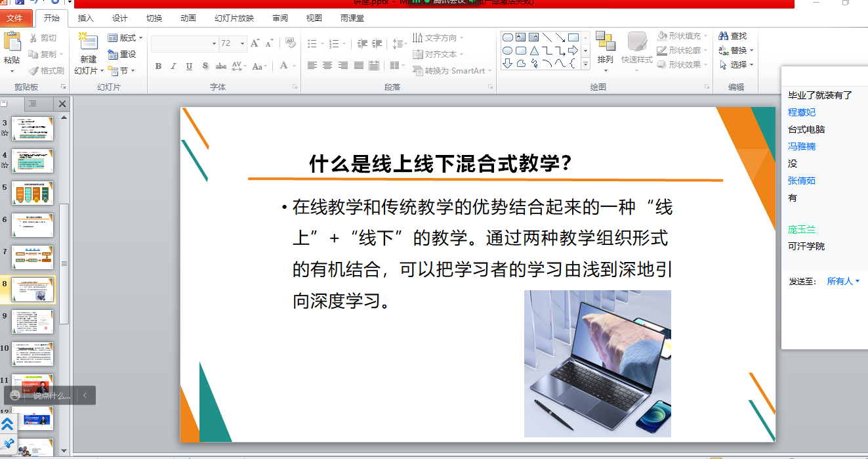Image resolution: width=868 pixels, height=459 pixels.
Task: Click the clear formatting eraser icon
Action: [291, 43]
